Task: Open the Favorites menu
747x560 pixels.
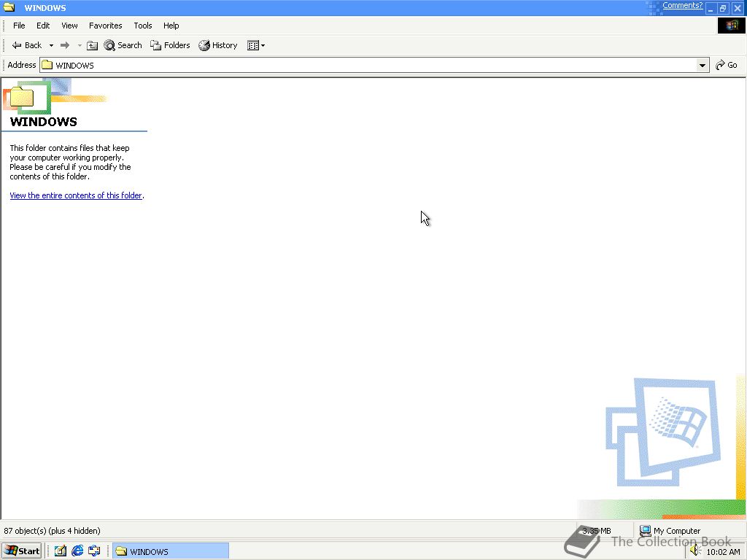Action: (105, 26)
